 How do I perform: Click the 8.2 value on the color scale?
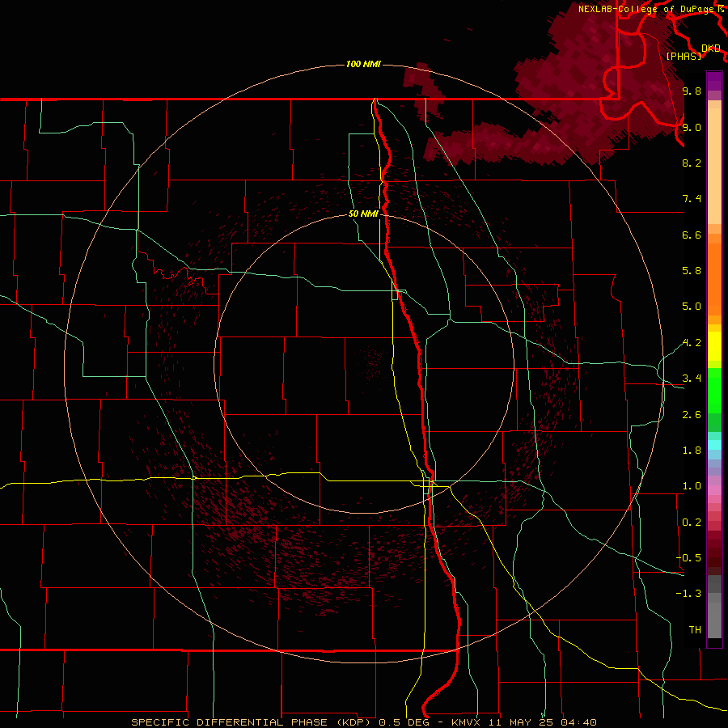coord(692,163)
